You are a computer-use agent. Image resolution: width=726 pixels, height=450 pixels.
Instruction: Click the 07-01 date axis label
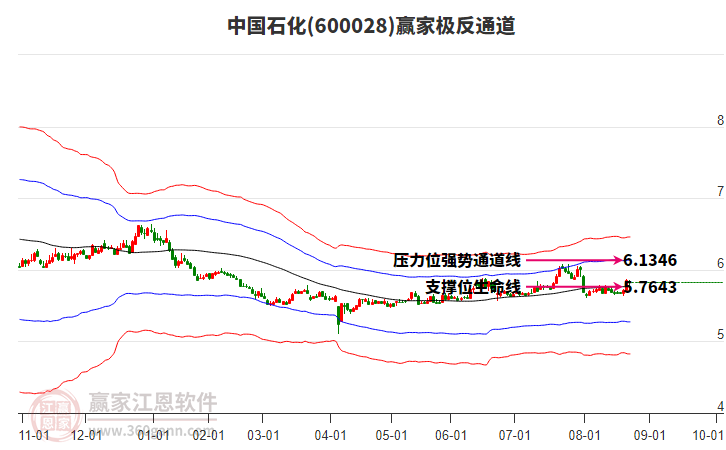(x=514, y=436)
